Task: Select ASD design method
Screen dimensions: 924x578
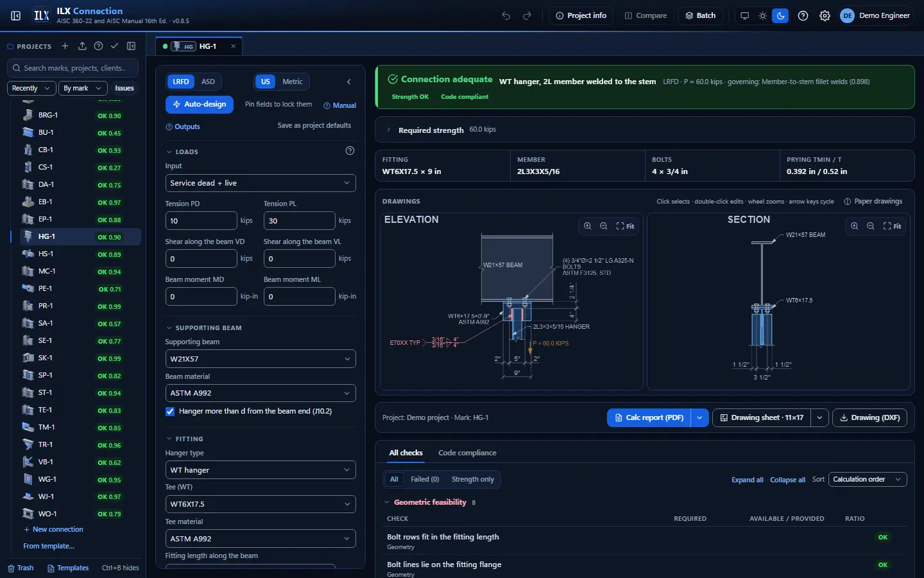Action: [208, 82]
